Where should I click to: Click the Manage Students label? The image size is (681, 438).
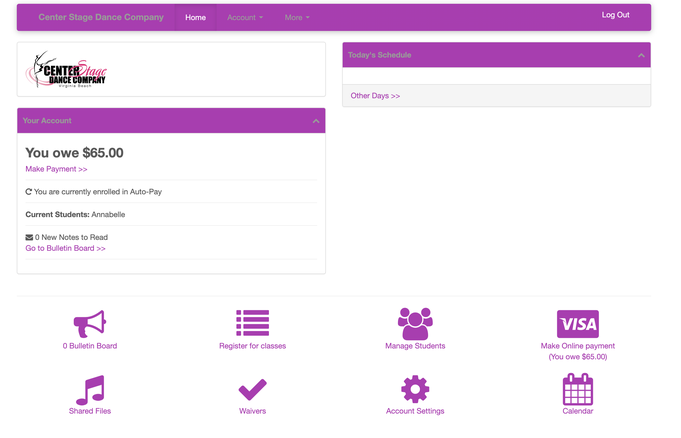click(x=415, y=346)
